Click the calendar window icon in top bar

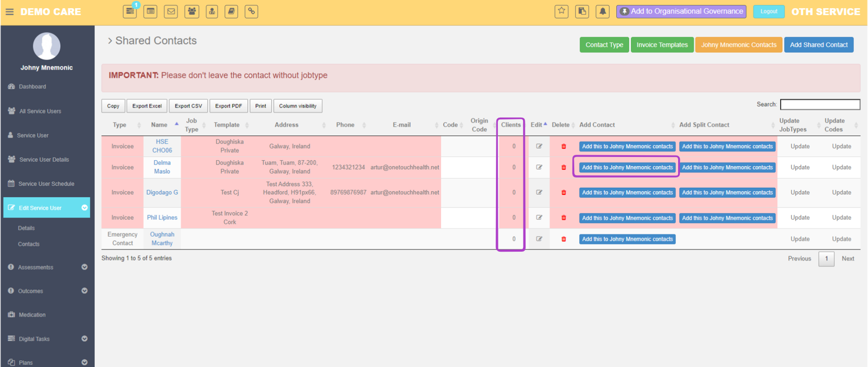(150, 11)
